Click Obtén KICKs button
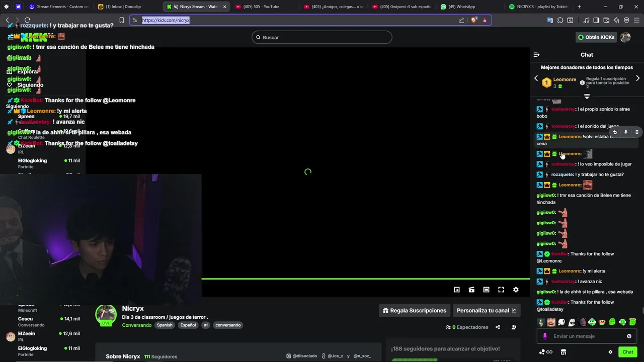 596,37
